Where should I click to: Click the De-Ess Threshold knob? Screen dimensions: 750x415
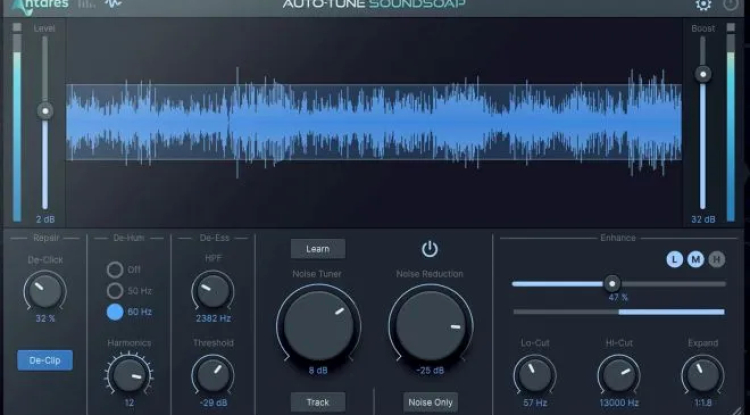[213, 375]
